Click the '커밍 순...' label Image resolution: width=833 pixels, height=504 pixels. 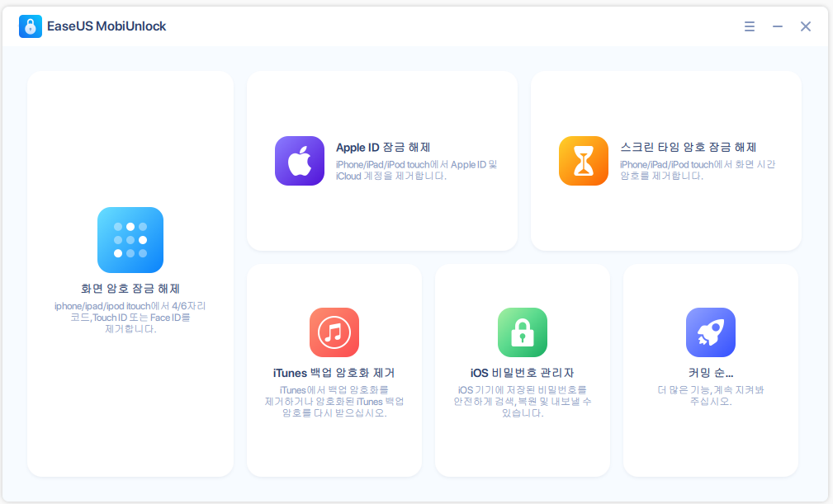[711, 373]
